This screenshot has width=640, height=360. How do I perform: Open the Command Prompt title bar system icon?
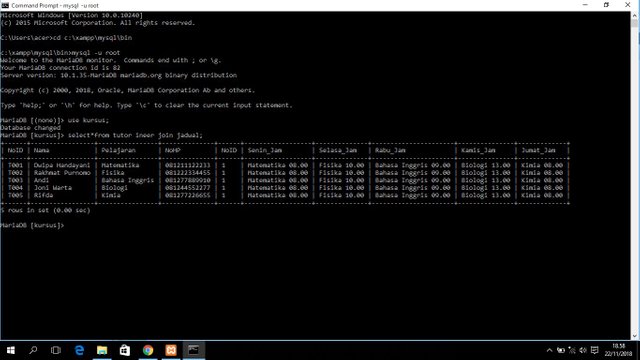click(5, 5)
